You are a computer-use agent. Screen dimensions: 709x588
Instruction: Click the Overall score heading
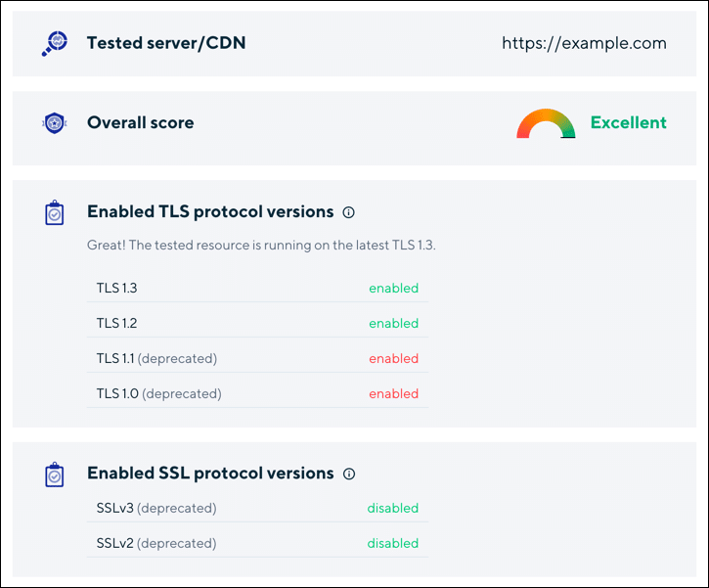point(140,123)
